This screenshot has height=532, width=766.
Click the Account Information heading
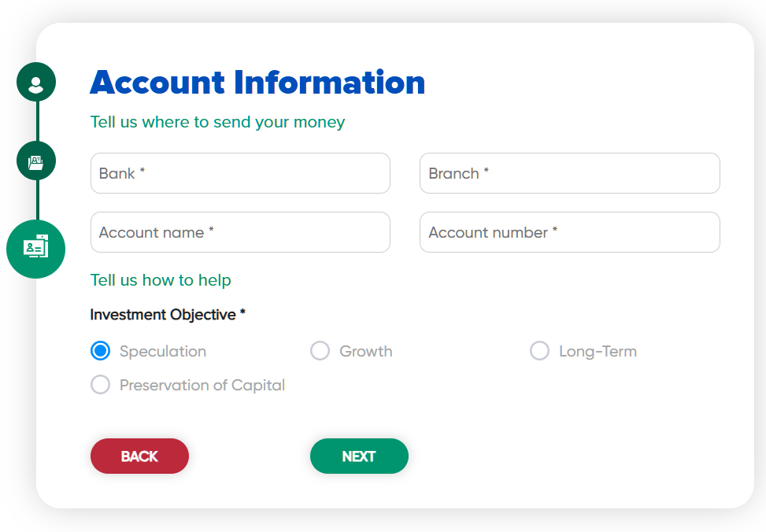(257, 83)
